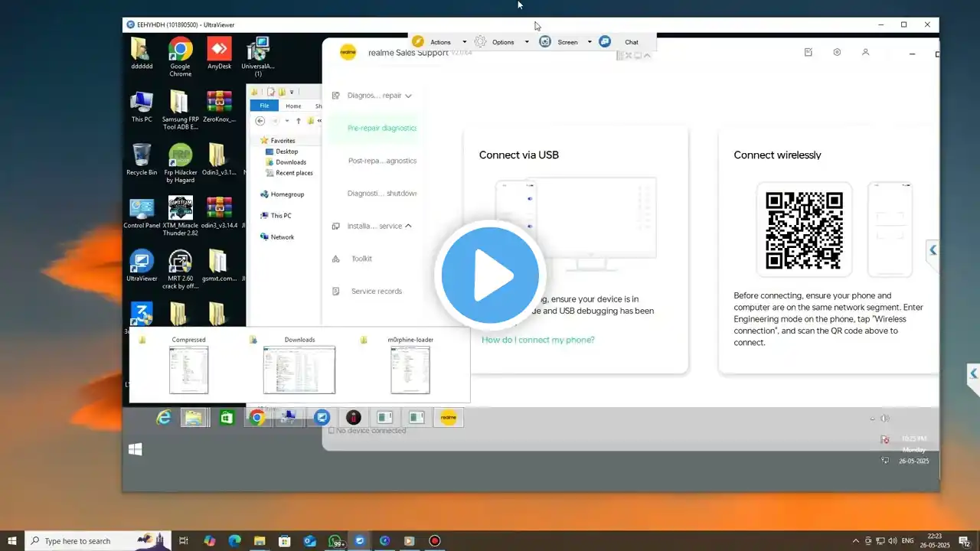The image size is (980, 551).
Task: Click the realme logo in the app header
Action: click(348, 52)
